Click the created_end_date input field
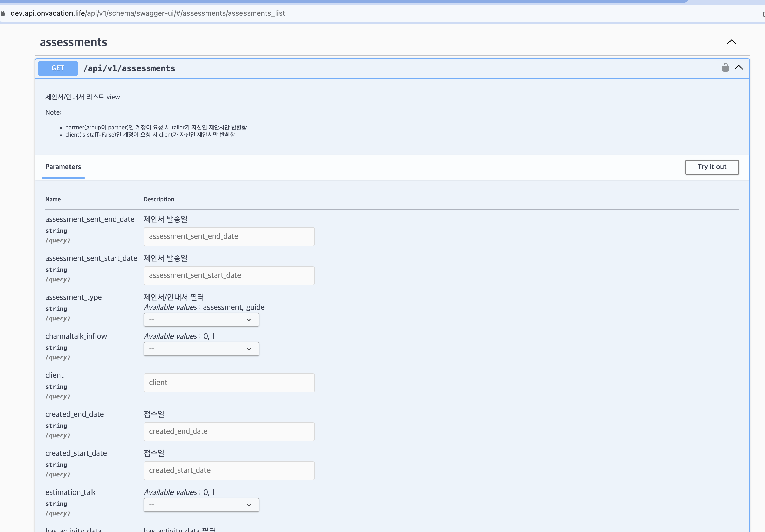Viewport: 765px width, 532px height. 229,431
